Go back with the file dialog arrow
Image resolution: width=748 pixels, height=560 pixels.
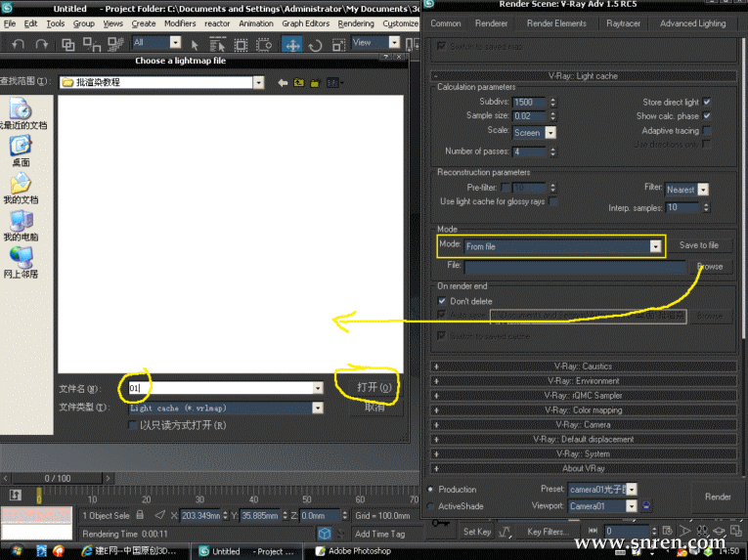(x=283, y=82)
